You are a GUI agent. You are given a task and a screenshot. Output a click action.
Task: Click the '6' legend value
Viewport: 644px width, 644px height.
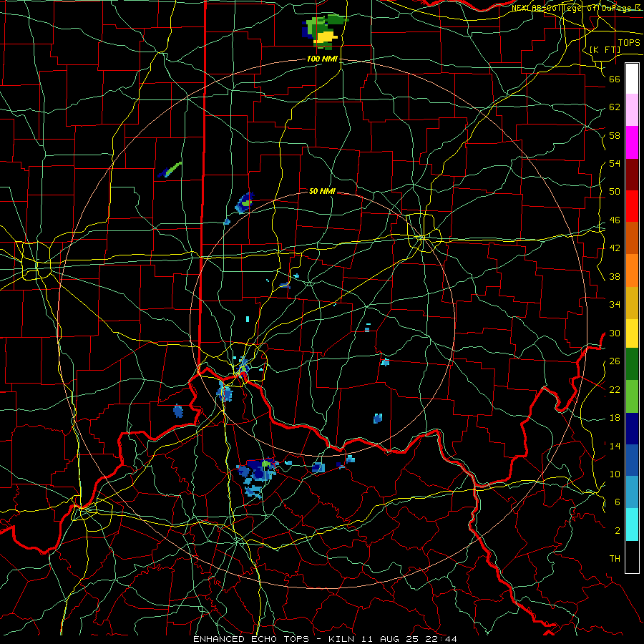(x=618, y=502)
